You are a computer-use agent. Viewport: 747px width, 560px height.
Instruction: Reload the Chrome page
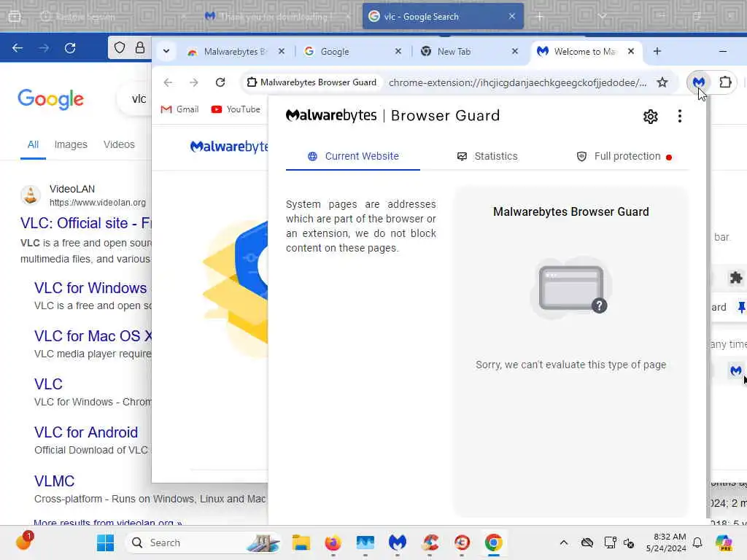(x=220, y=82)
